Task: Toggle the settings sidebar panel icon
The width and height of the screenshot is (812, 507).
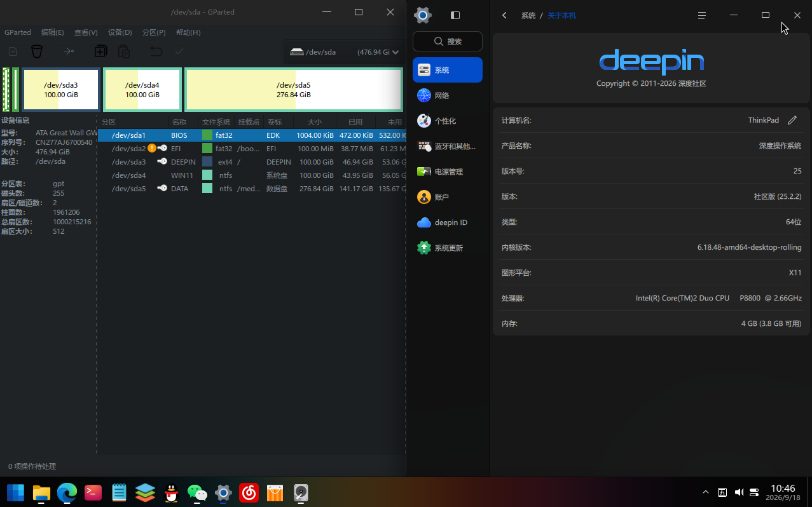Action: 455,15
